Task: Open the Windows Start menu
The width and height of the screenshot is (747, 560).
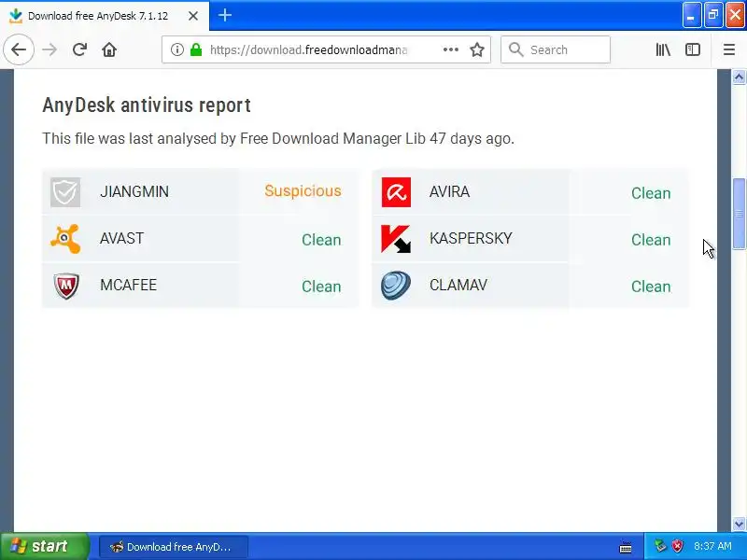Action: [x=45, y=546]
